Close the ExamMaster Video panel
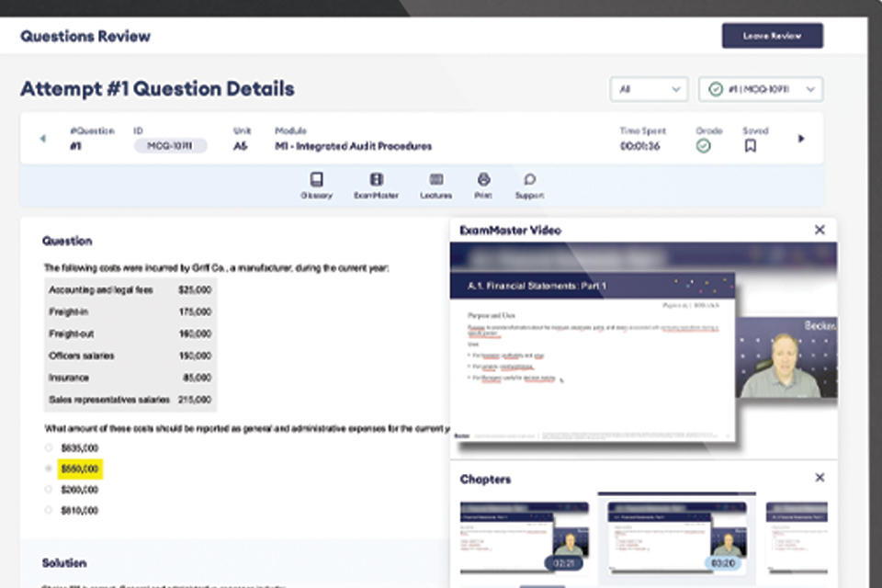882x588 pixels. pos(820,230)
